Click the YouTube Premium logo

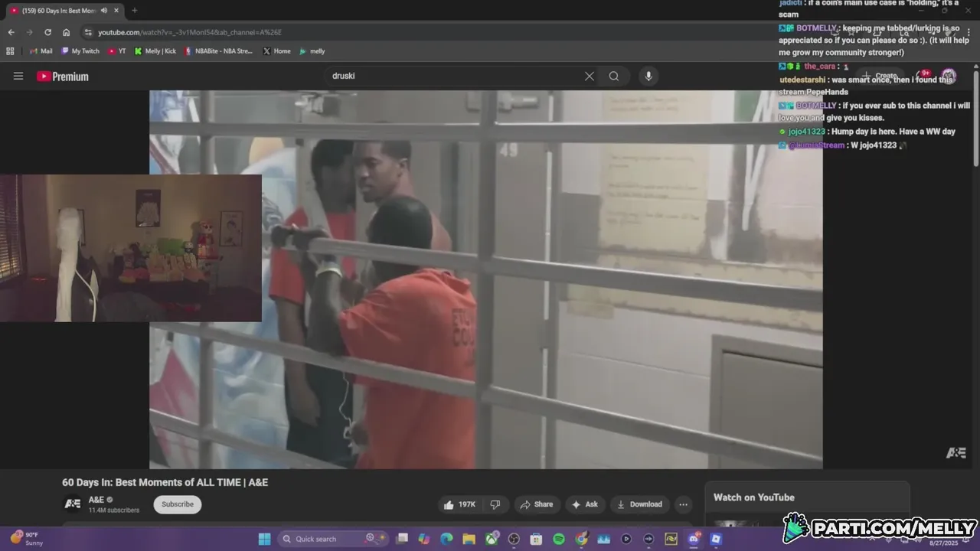[63, 76]
